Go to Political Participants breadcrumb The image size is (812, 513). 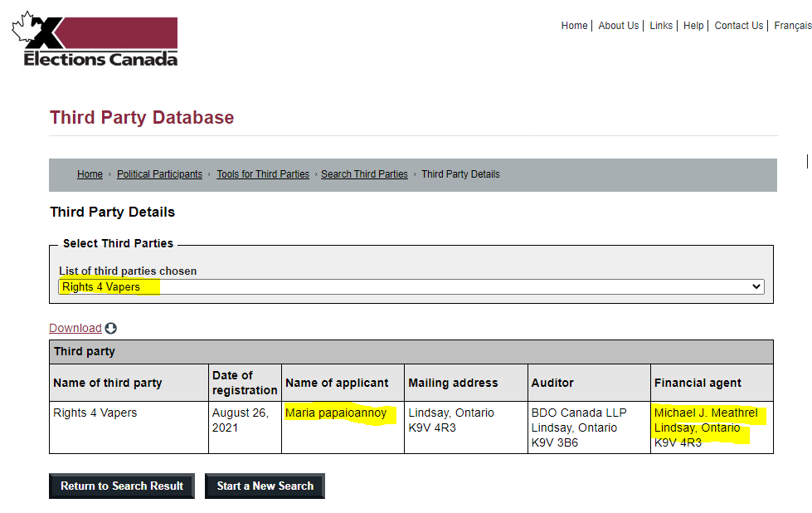pyautogui.click(x=159, y=174)
